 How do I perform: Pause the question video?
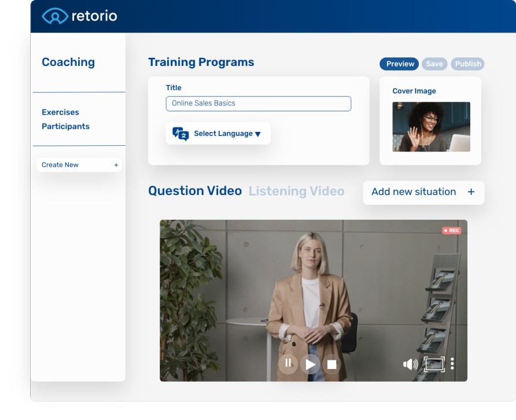coord(288,363)
